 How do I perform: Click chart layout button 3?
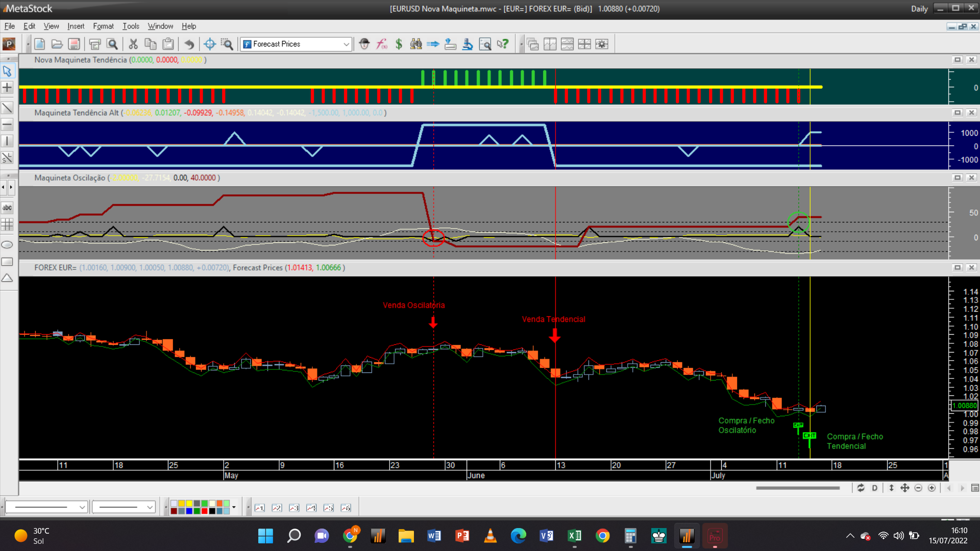click(x=294, y=508)
